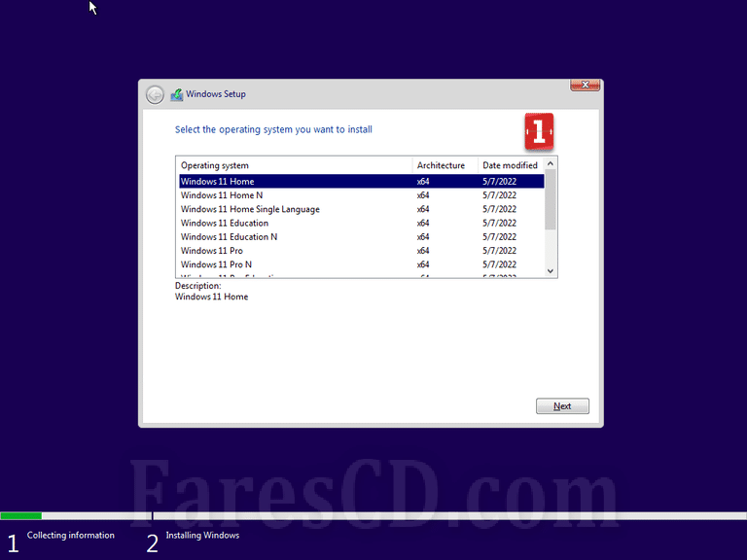Click the list scrollbar down arrow
This screenshot has width=747, height=560.
coord(551,271)
